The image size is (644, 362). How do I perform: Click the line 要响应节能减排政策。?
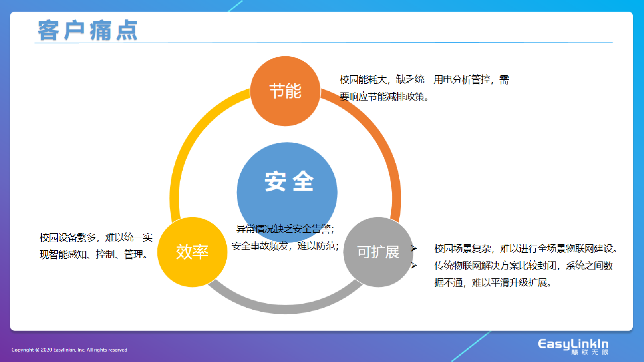pos(384,97)
